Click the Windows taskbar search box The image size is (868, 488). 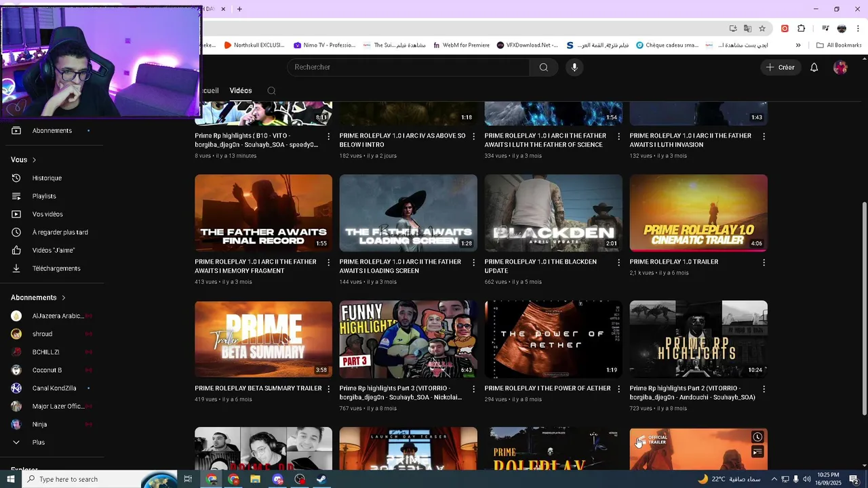click(99, 479)
